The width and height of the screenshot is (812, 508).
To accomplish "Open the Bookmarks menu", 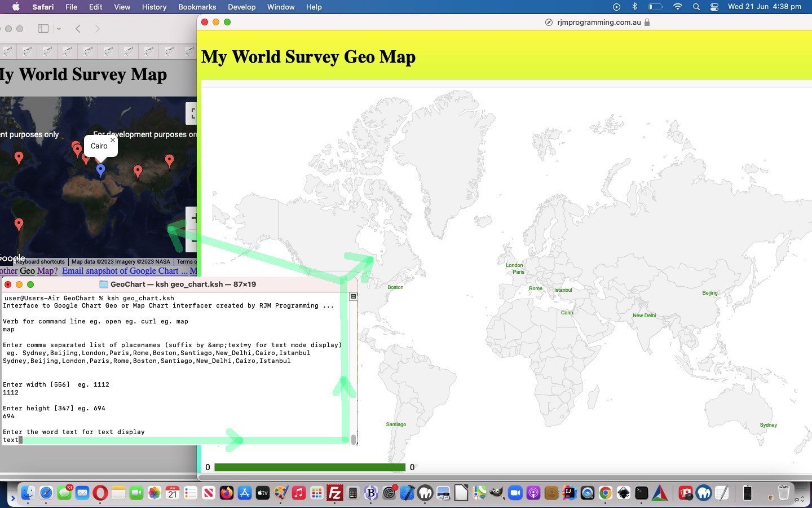I will 197,7.
